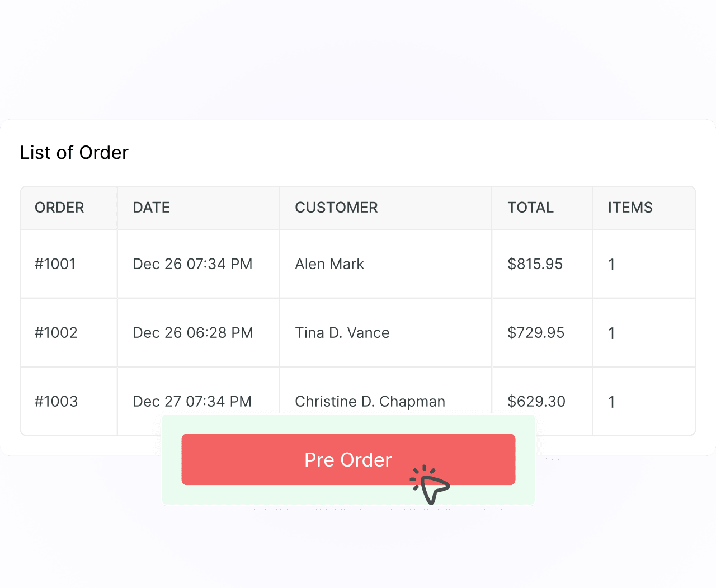Select customer Christine D. Chapman
Image resolution: width=716 pixels, height=588 pixels.
point(370,402)
